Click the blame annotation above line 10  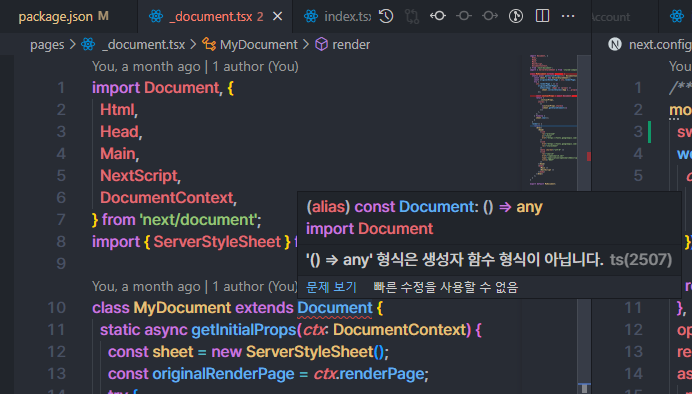195,287
